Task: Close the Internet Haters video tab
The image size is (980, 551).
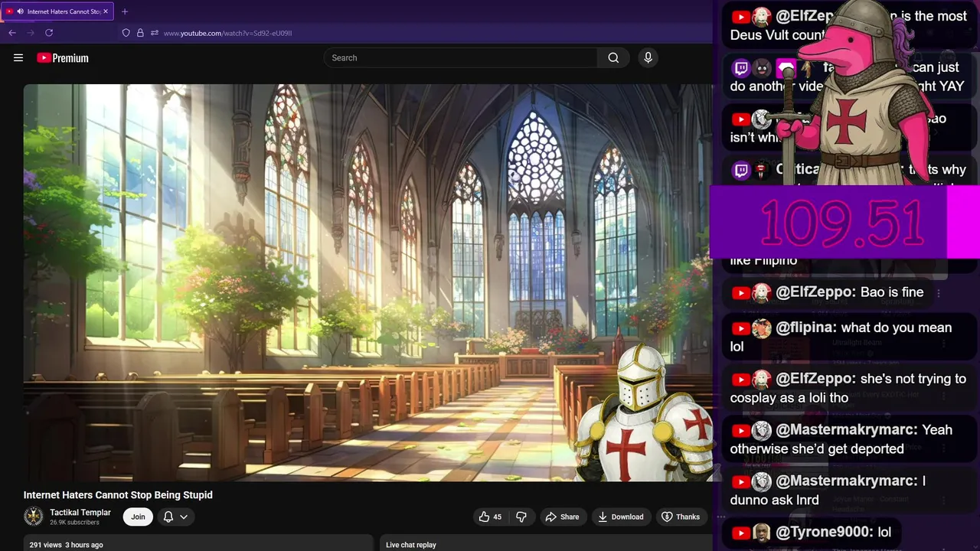Action: (106, 11)
